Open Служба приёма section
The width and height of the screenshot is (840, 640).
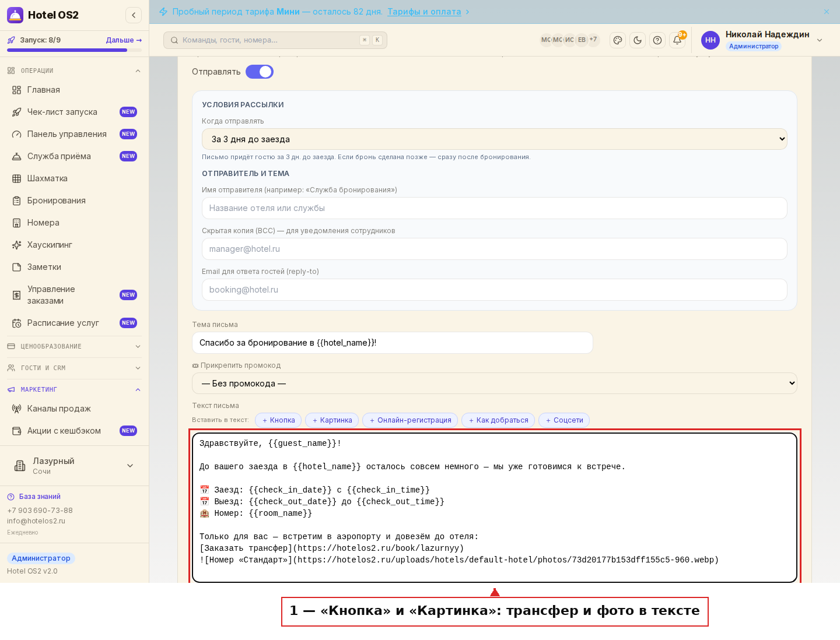click(75, 156)
